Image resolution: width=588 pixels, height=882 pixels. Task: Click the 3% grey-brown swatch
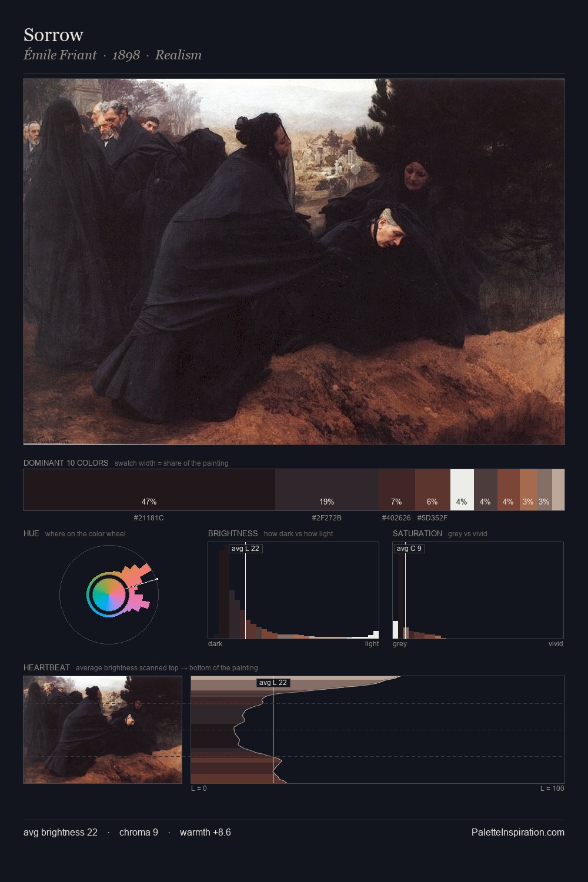(x=544, y=489)
